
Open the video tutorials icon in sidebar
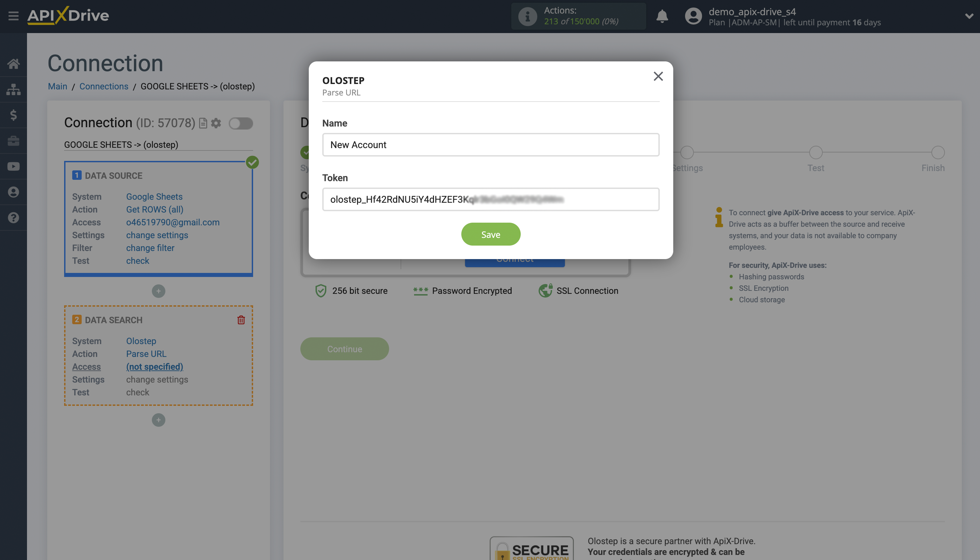point(14,166)
